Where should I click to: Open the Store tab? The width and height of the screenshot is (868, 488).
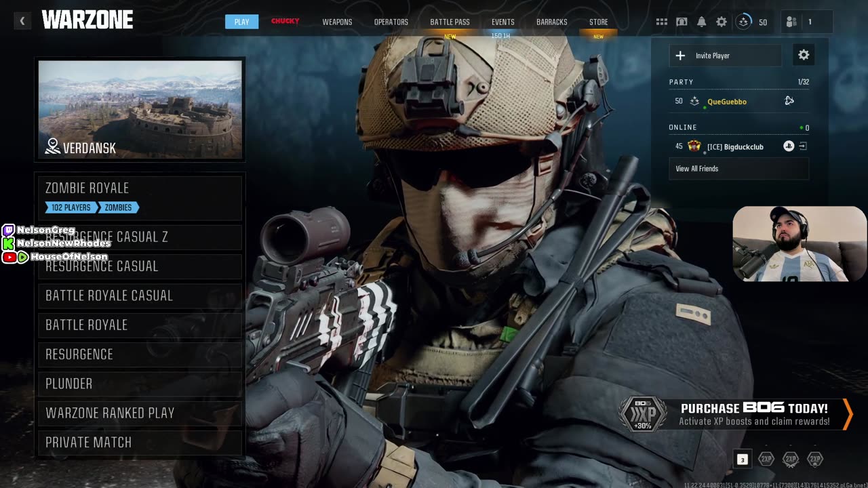(598, 22)
